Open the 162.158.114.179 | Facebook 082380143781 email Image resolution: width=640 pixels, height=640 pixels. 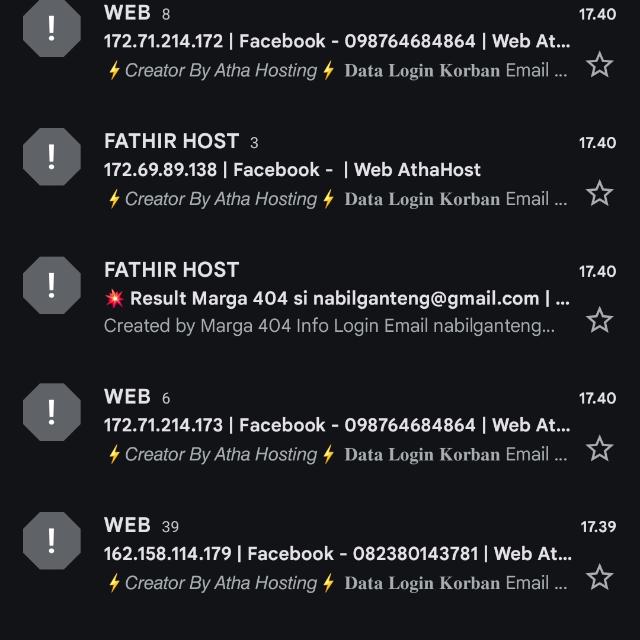click(337, 554)
